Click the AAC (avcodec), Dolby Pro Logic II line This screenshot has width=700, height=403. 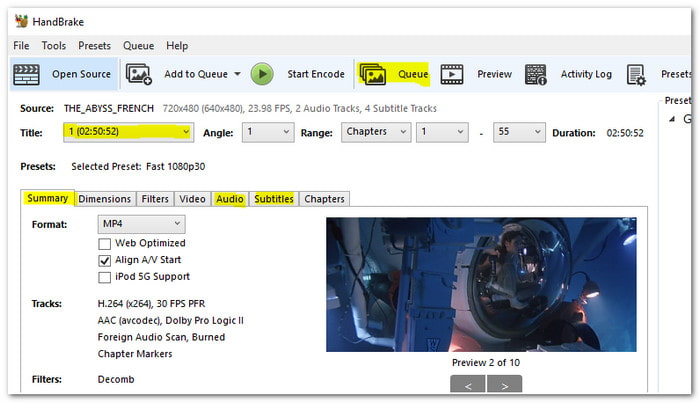[x=171, y=320]
